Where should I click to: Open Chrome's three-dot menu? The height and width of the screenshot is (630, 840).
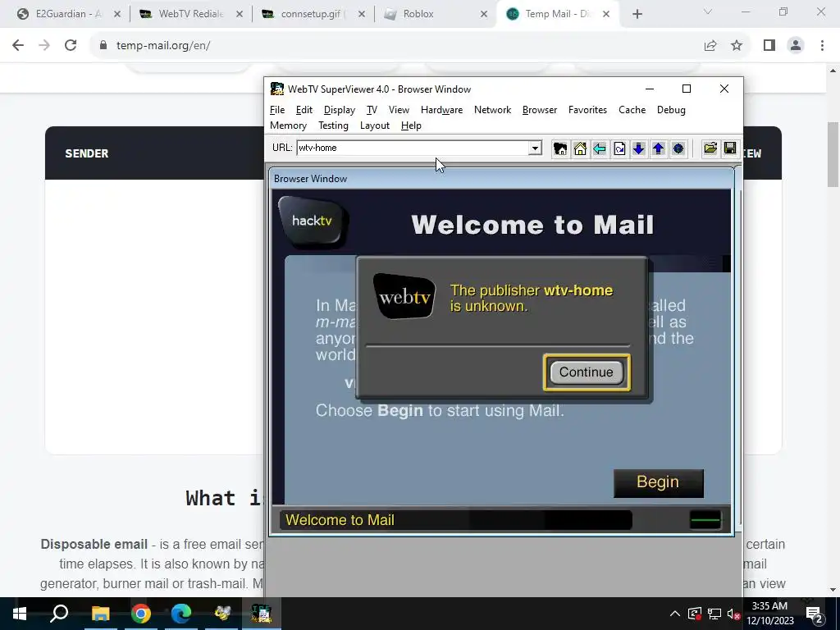point(822,46)
